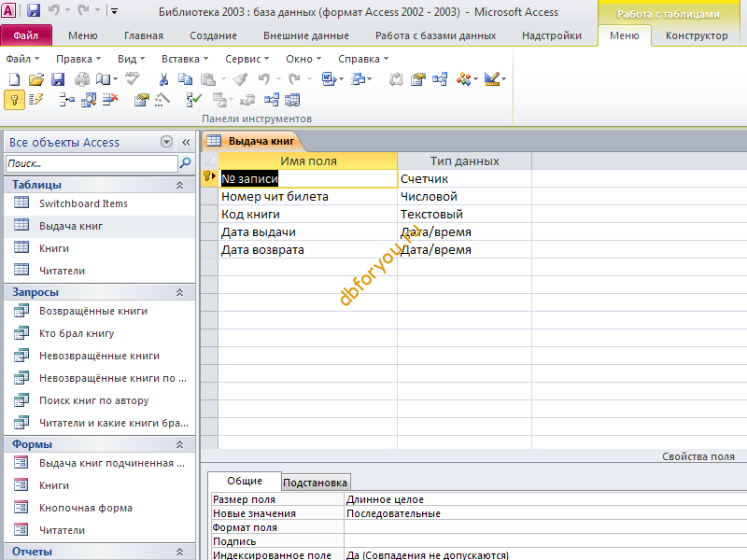747x560 pixels.
Task: Click the Open folder toolbar icon
Action: pyautogui.click(x=35, y=79)
